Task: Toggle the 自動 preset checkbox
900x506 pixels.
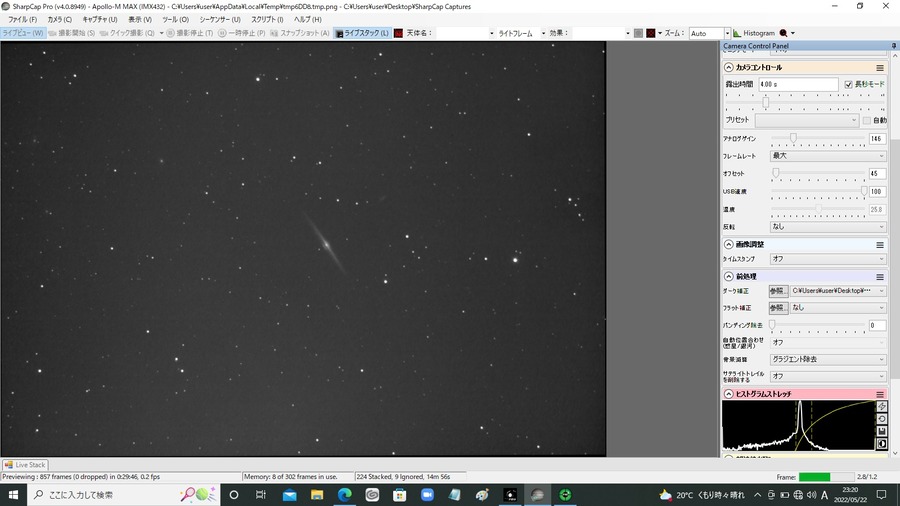Action: pyautogui.click(x=867, y=120)
